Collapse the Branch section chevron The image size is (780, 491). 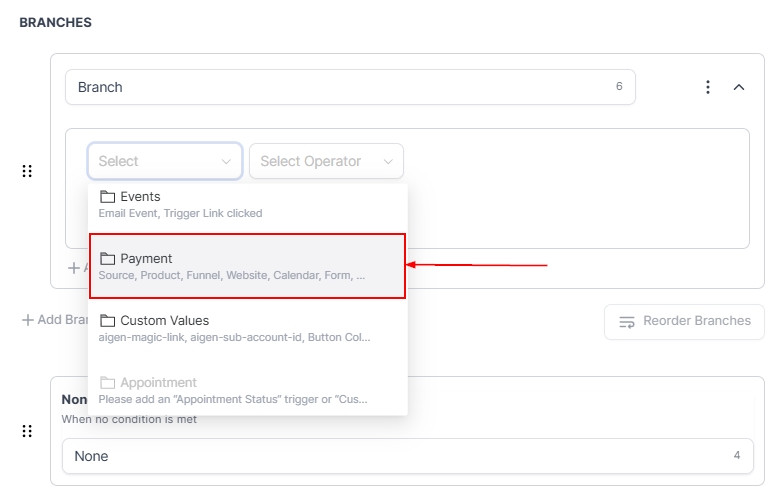point(739,87)
